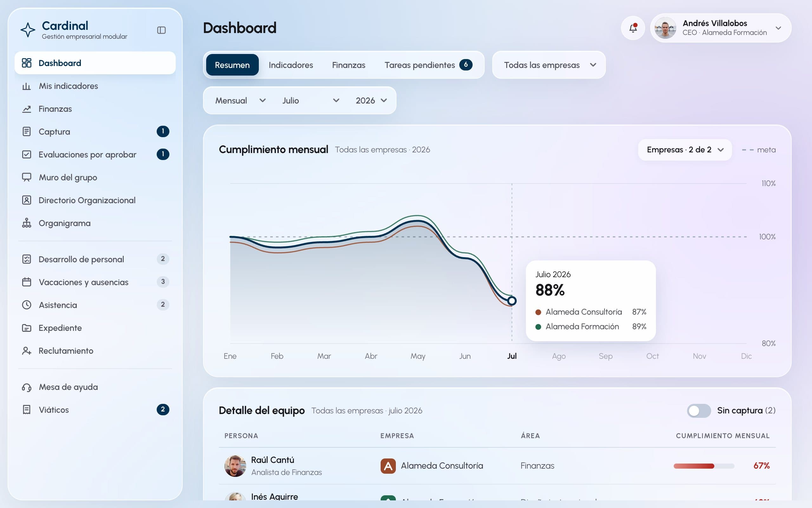The image size is (812, 508).
Task: Switch to the Resumen tab
Action: 232,65
